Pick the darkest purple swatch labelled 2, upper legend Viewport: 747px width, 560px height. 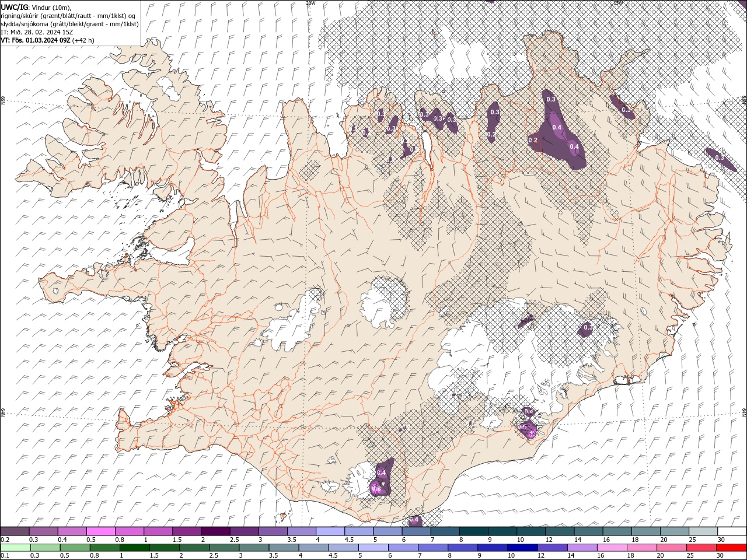[x=215, y=531]
